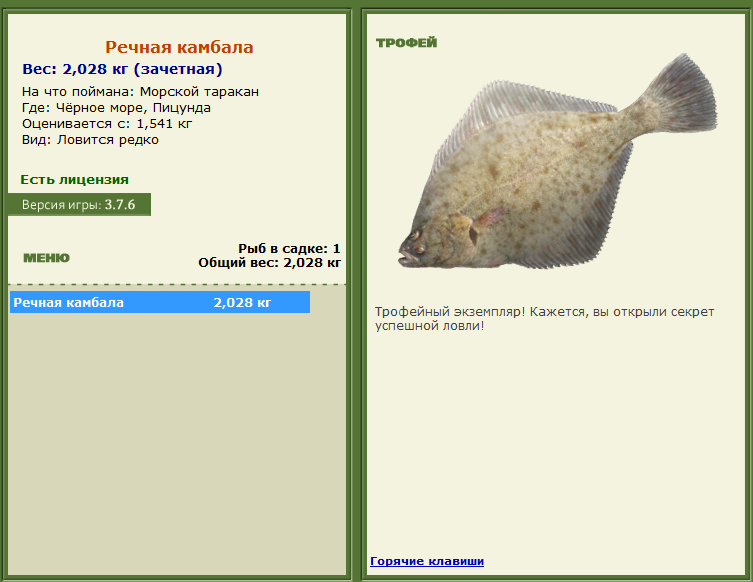Click the weight line Вес: 2,028 кг (зачетная)
Image resolution: width=753 pixels, height=582 pixels.
click(122, 69)
